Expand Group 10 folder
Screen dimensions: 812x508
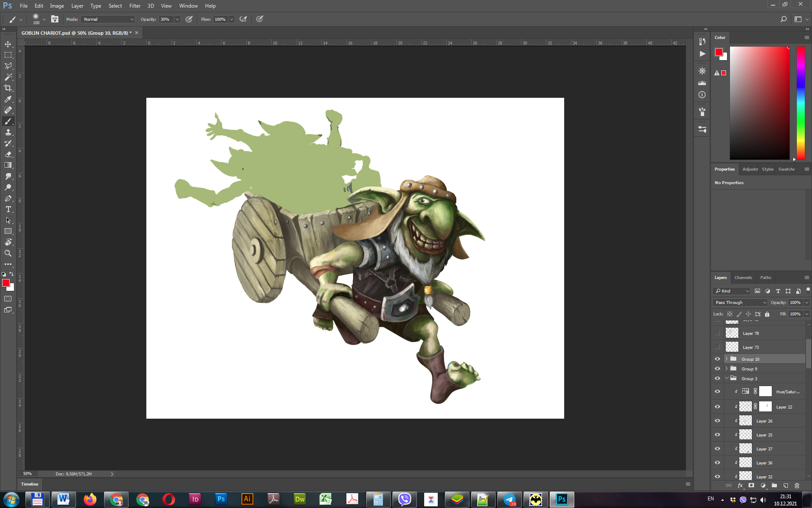[727, 359]
